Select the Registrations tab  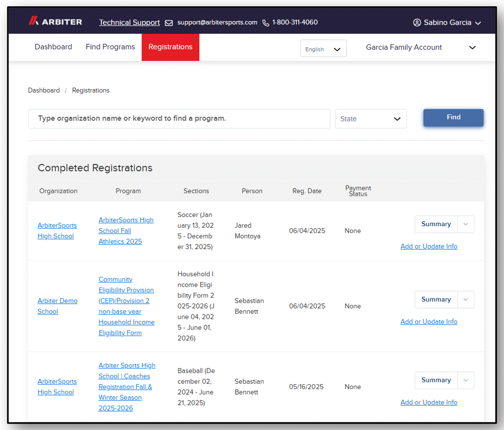pyautogui.click(x=170, y=47)
